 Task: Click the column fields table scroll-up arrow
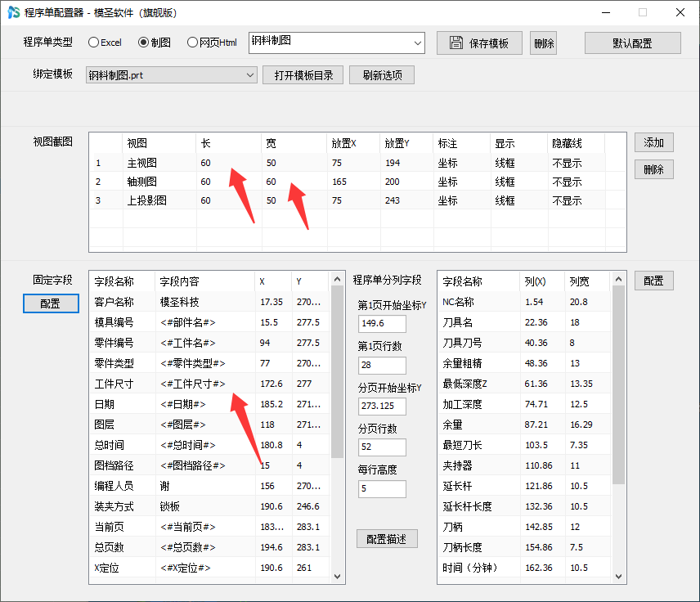point(619,279)
